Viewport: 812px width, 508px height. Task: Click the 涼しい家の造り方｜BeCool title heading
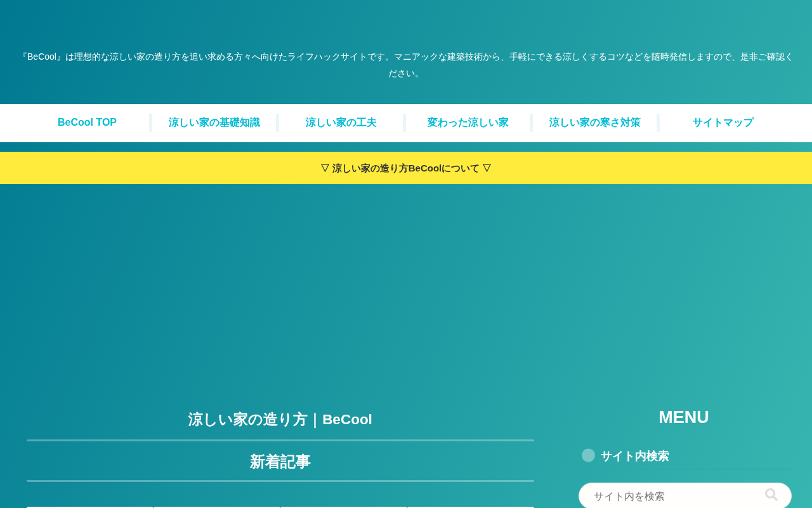point(280,419)
